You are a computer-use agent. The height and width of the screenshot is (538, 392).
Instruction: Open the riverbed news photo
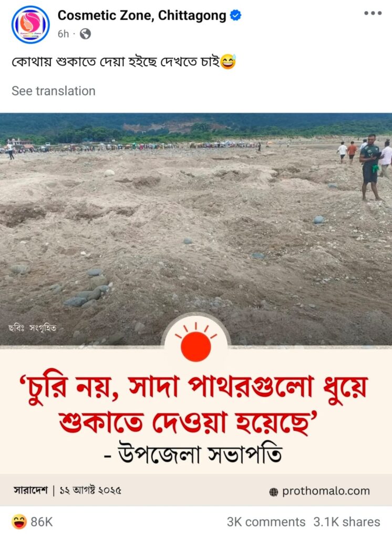[196, 229]
